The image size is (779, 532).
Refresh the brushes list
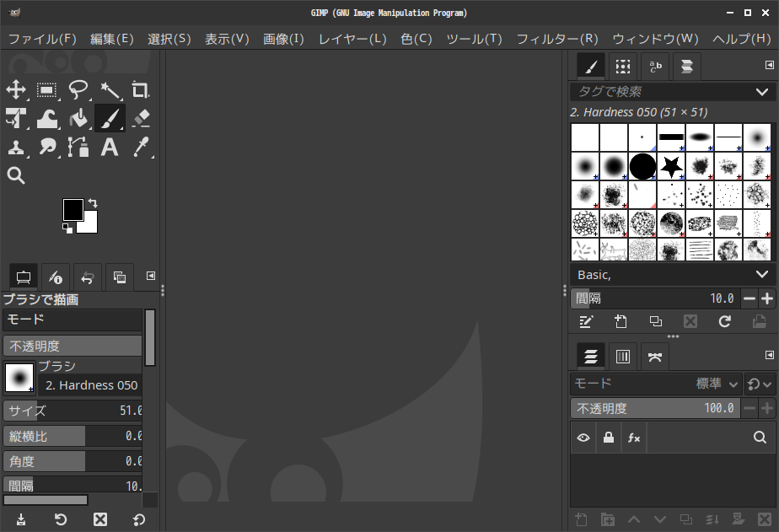pyautogui.click(x=724, y=321)
